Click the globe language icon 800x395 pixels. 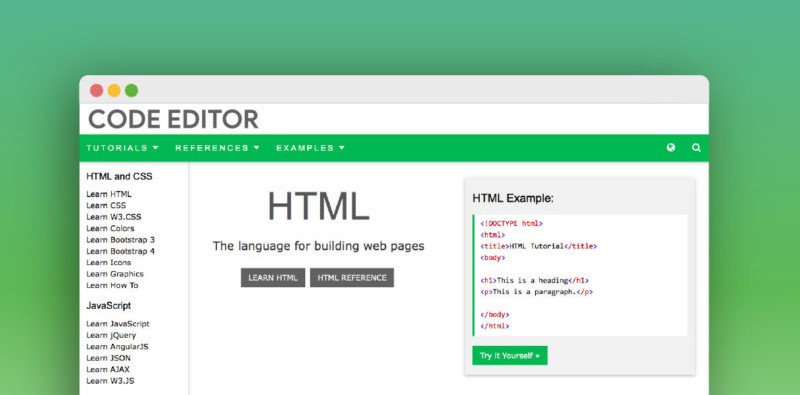[671, 148]
